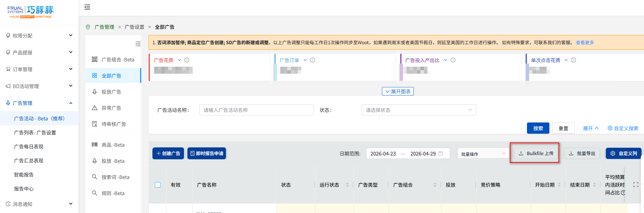Click fullscreen expand icon in table header
This screenshot has width=644, height=213.
(x=636, y=185)
